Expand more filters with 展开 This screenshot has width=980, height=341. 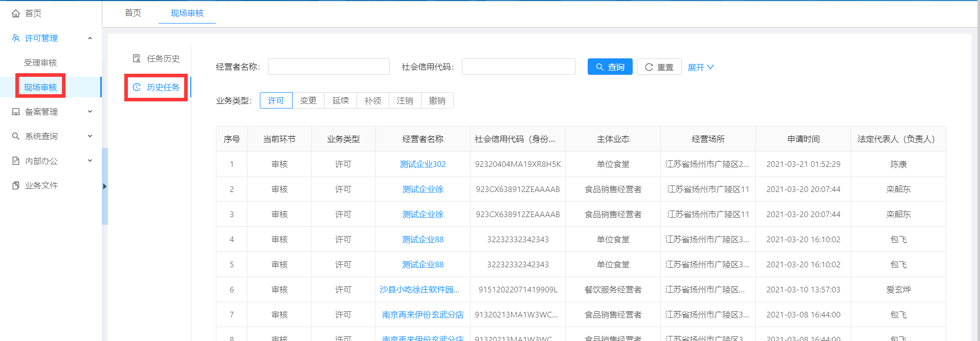(700, 67)
